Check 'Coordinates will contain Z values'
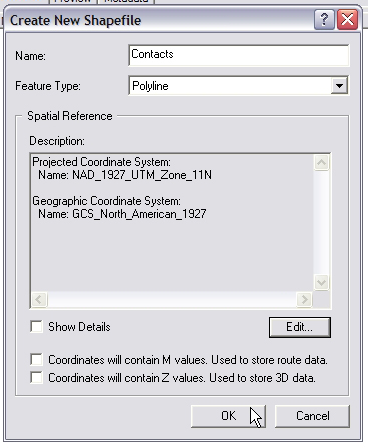This screenshot has width=368, height=448. click(36, 378)
